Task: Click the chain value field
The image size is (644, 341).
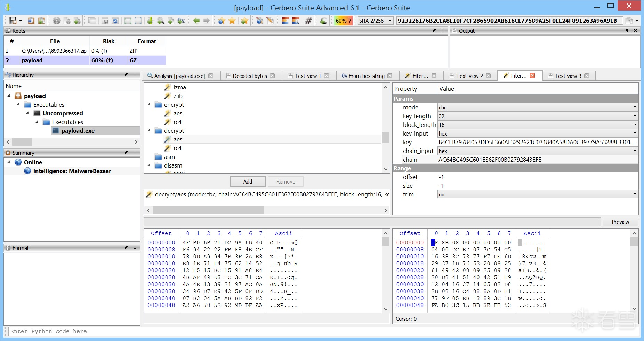Action: click(x=538, y=160)
